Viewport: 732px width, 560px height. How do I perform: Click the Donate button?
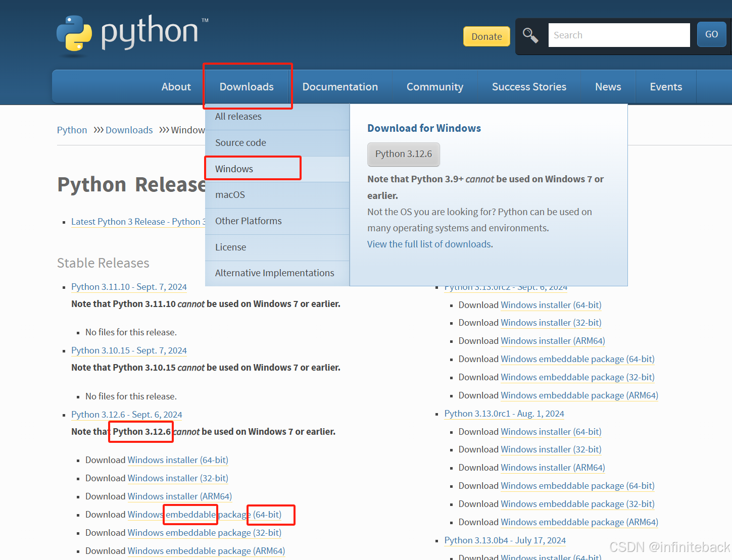pyautogui.click(x=486, y=36)
